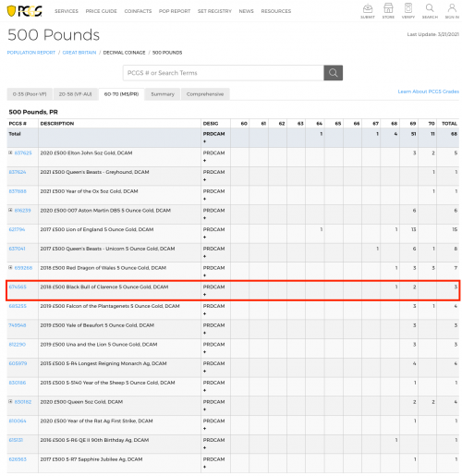Open PCGS link for Longest Reigning Monarch
This screenshot has height=476, width=462.
click(18, 363)
